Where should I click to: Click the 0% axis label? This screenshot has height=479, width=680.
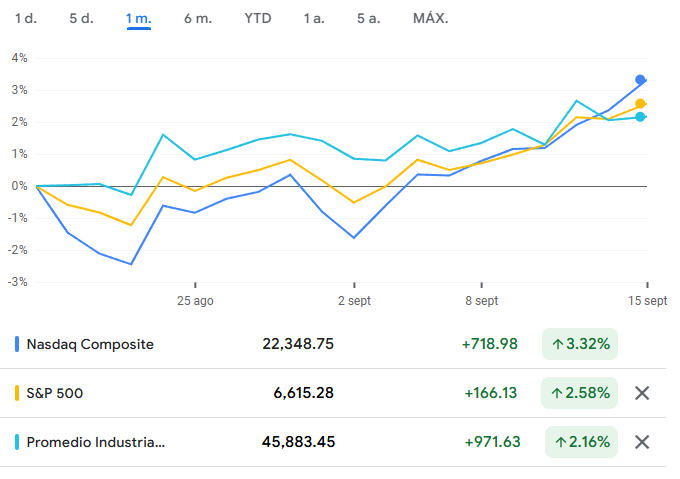point(20,186)
